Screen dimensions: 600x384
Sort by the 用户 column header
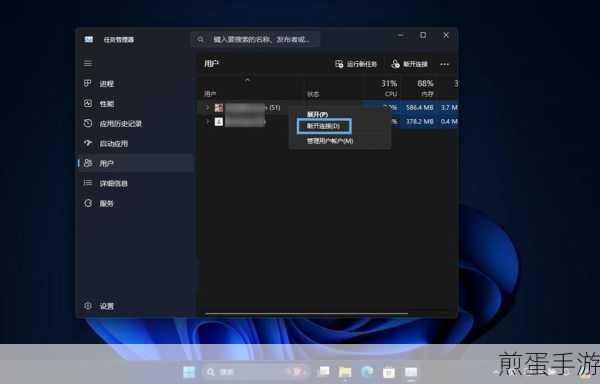click(x=210, y=94)
